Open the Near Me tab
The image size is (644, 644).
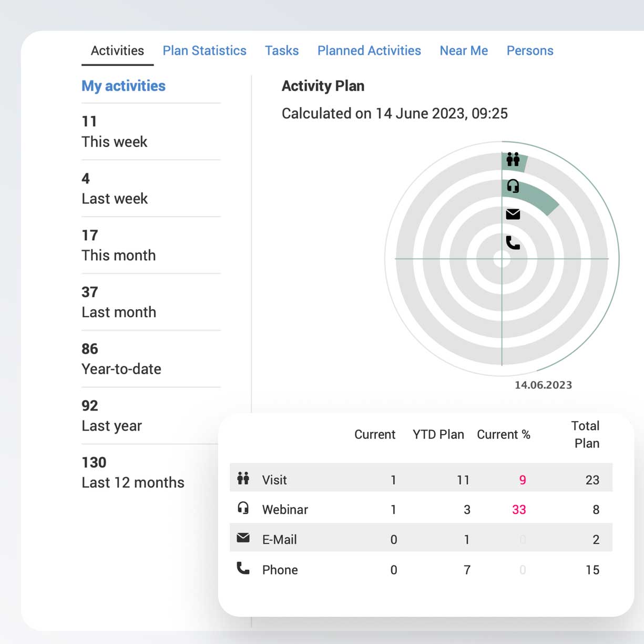pos(464,50)
